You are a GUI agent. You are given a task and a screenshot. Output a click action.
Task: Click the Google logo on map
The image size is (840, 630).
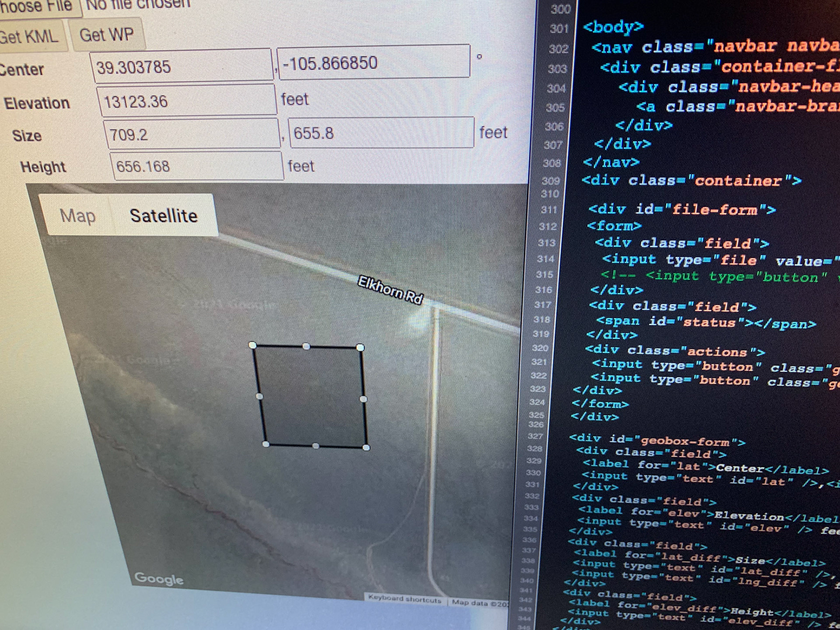point(159,578)
